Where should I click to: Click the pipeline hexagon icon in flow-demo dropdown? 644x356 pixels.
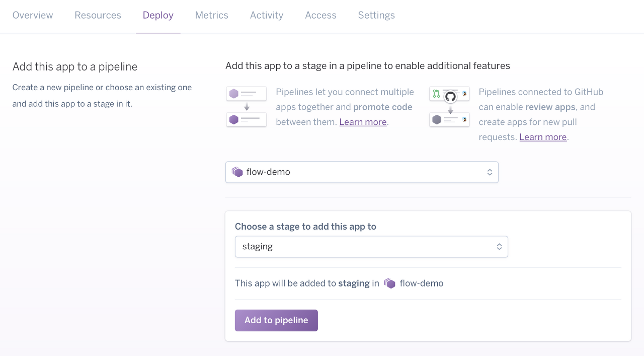(237, 172)
